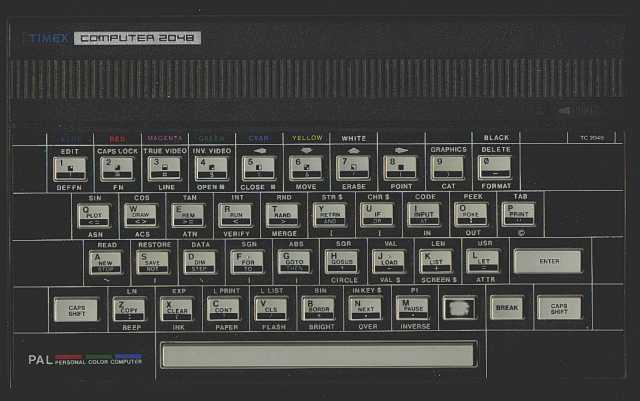
Task: Click the BREAK key
Action: click(507, 308)
